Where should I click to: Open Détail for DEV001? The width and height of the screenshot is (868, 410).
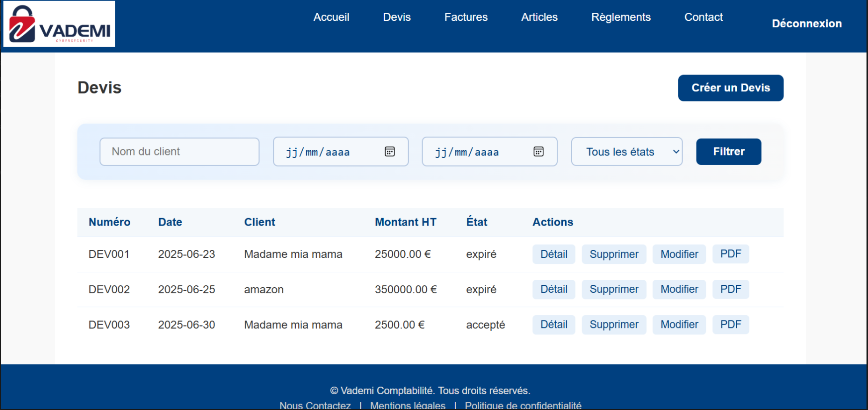tap(554, 254)
